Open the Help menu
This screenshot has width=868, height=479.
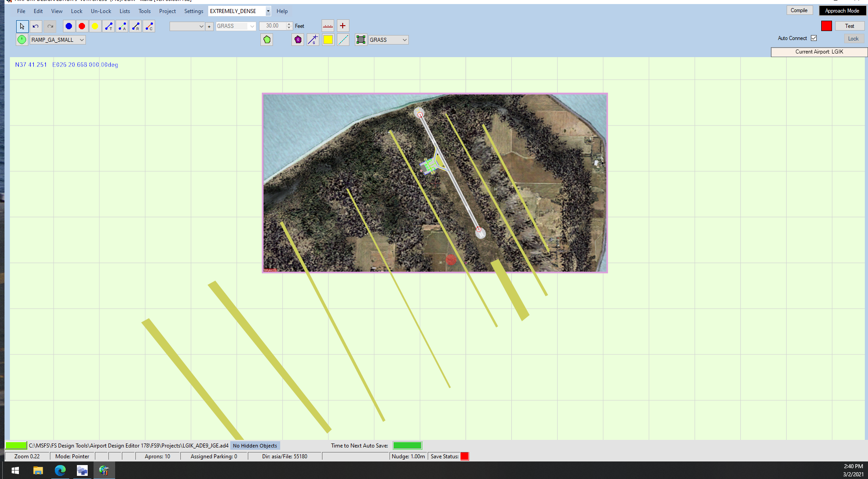pyautogui.click(x=282, y=11)
